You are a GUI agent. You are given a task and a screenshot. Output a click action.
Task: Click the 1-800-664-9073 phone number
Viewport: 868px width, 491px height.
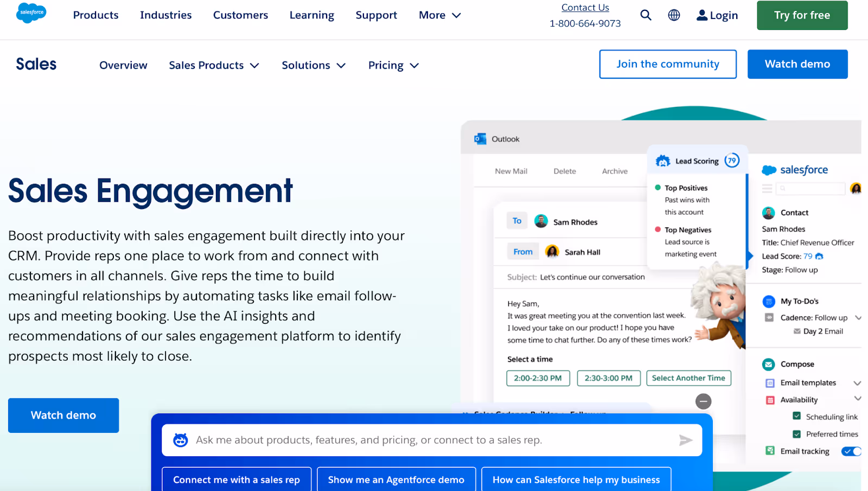coord(585,23)
